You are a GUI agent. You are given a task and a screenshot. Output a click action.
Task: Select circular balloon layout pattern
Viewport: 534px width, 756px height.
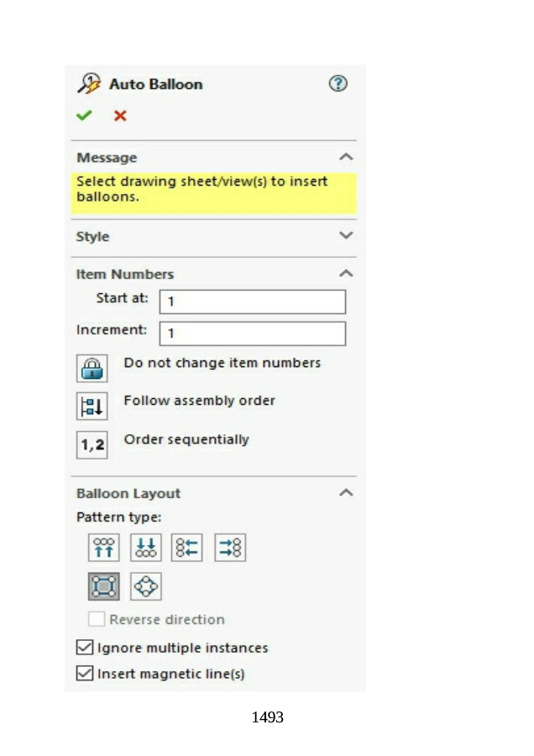(146, 586)
